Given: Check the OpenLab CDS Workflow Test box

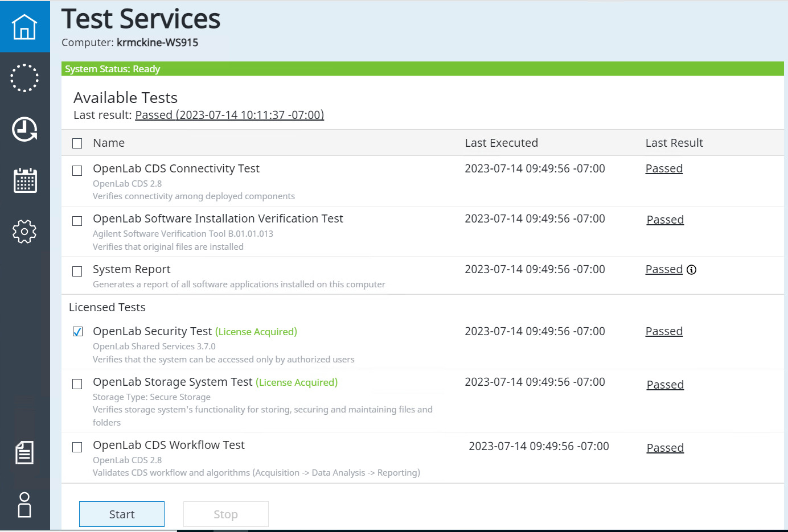Looking at the screenshot, I should (x=77, y=447).
